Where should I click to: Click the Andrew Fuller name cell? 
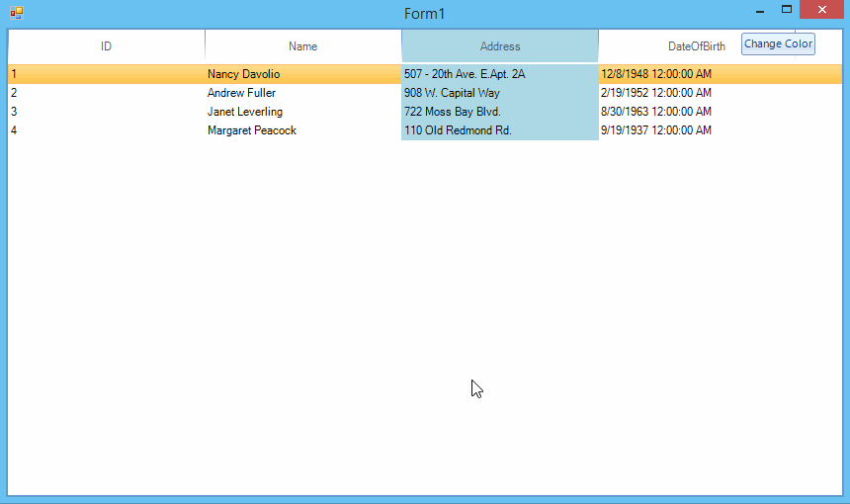(241, 93)
